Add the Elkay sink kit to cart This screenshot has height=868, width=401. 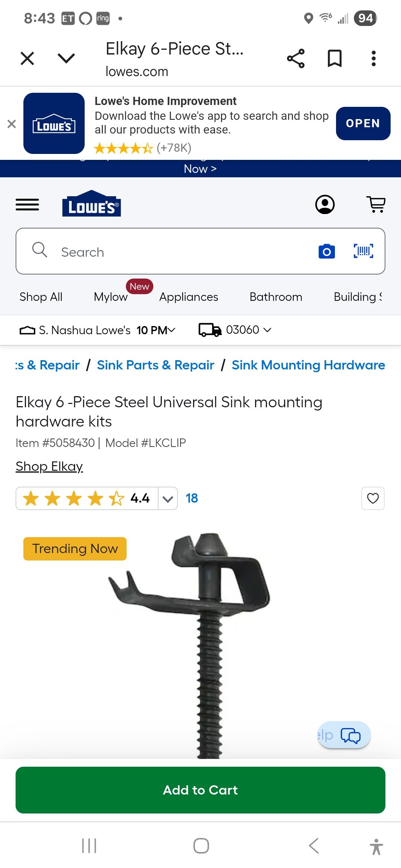click(x=200, y=790)
